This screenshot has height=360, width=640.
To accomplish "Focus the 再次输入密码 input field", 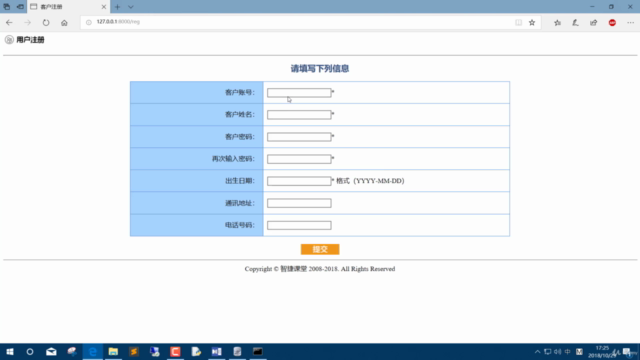I will click(x=299, y=159).
